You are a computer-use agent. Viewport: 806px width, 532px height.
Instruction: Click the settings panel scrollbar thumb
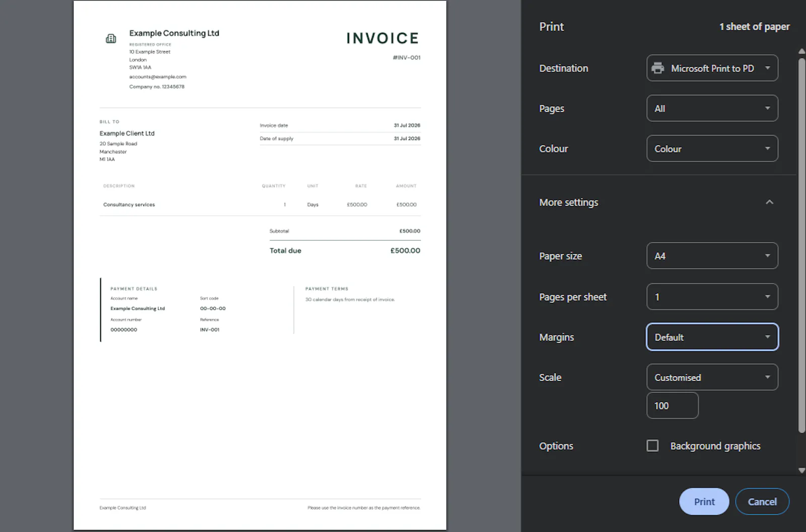click(x=801, y=246)
